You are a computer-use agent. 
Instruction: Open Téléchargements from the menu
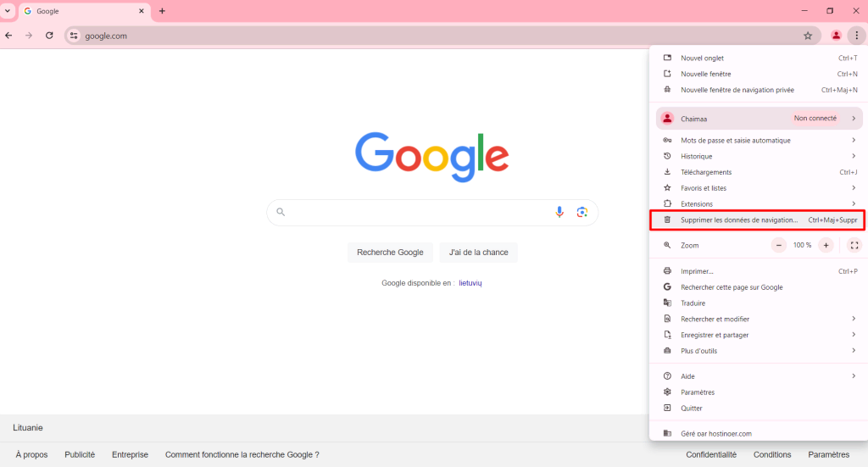759,172
